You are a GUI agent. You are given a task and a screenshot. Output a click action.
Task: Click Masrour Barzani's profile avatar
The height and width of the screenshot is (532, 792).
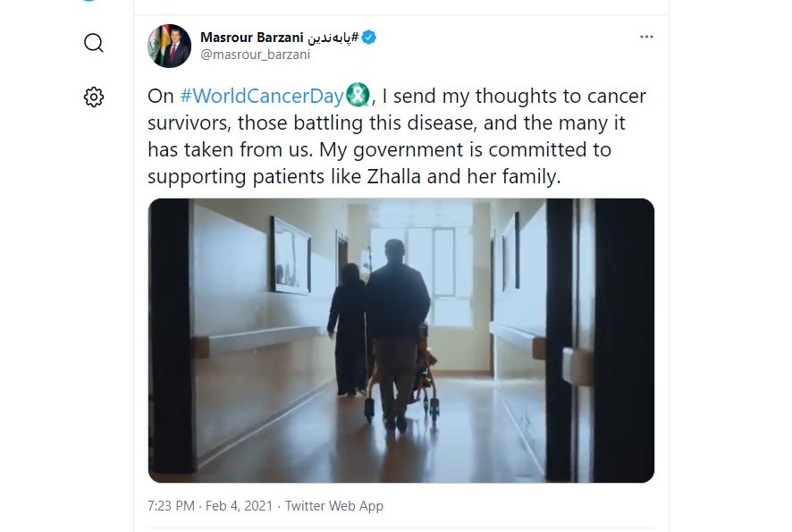pos(169,46)
